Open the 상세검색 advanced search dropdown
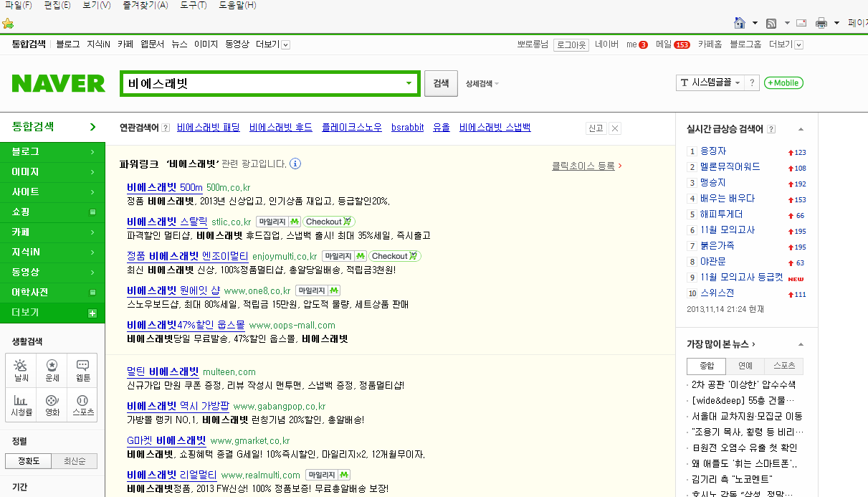Image resolution: width=868 pixels, height=497 pixels. pos(482,83)
